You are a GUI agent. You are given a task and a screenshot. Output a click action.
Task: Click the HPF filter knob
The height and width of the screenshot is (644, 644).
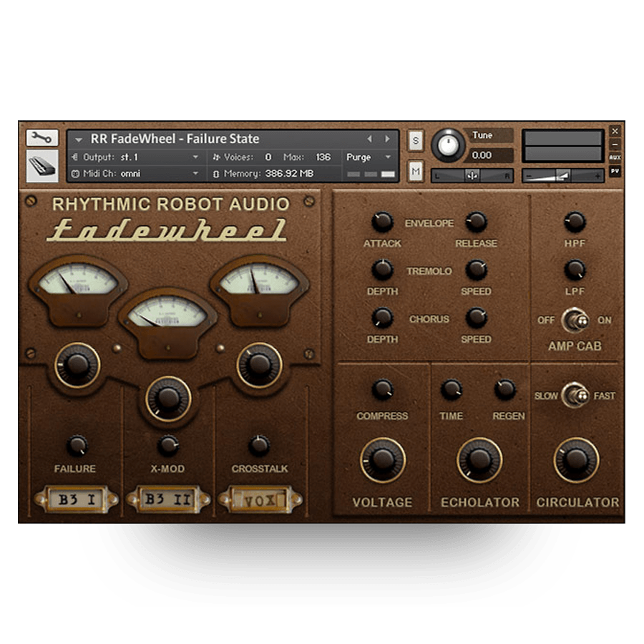coord(575,221)
